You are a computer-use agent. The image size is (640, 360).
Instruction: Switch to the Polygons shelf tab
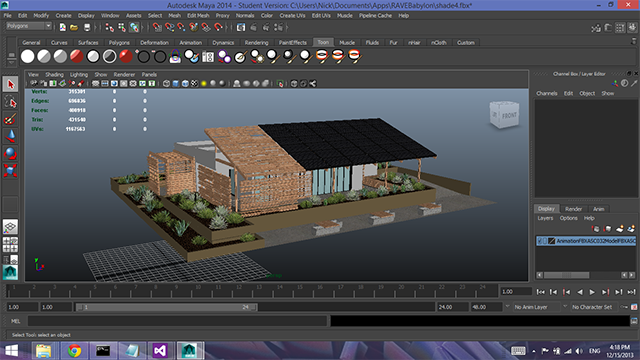(119, 42)
